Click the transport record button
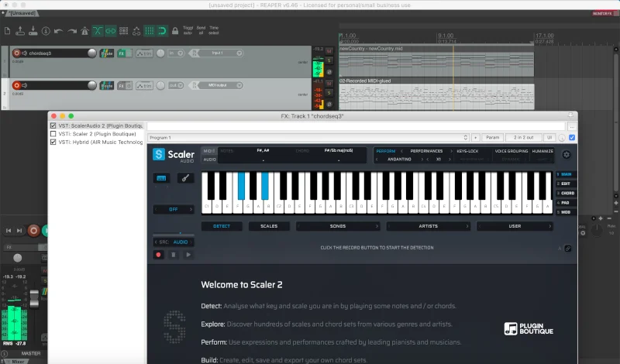Image resolution: width=620 pixels, height=364 pixels. 33,231
